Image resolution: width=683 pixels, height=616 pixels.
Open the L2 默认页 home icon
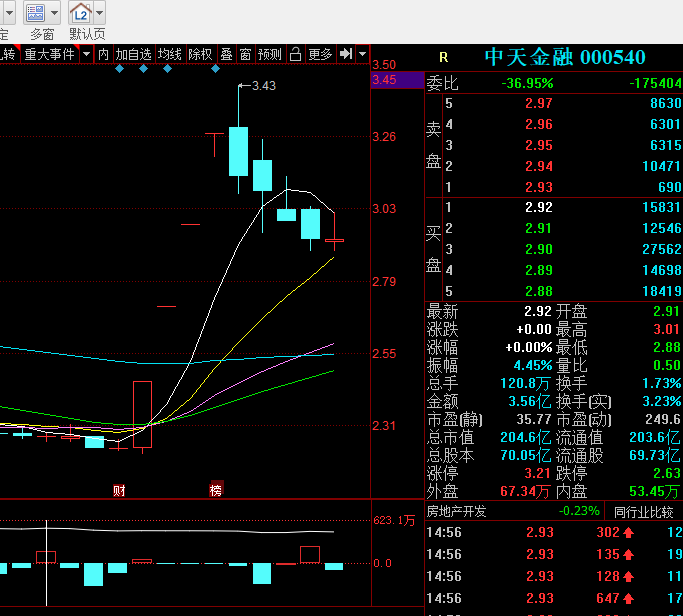point(81,13)
